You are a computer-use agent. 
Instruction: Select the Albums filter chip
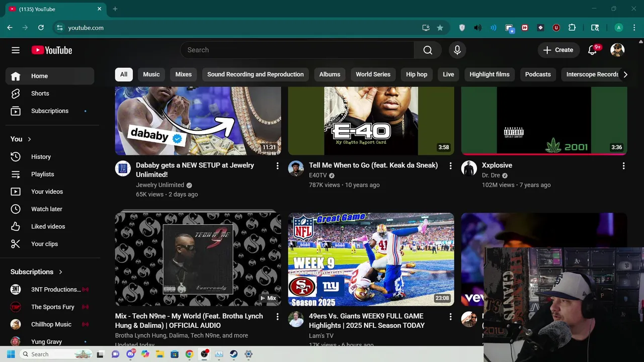(x=330, y=74)
